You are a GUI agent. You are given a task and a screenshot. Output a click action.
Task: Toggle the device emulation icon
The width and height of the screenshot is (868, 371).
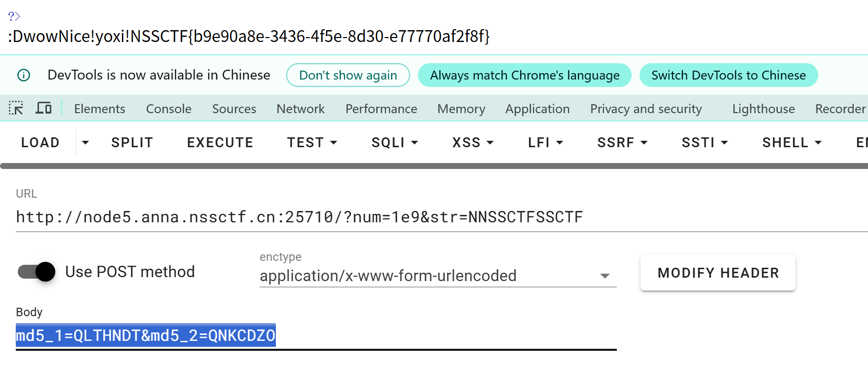tap(43, 108)
